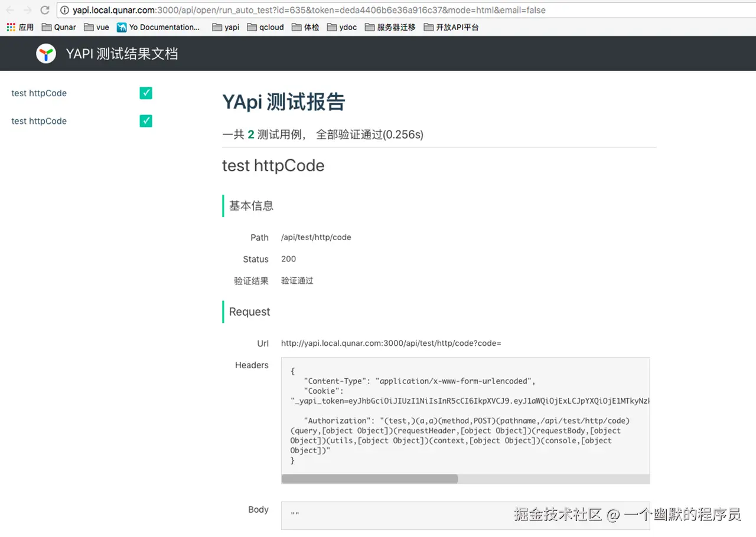756x537 pixels.
Task: Click the Status value 200
Action: click(289, 259)
